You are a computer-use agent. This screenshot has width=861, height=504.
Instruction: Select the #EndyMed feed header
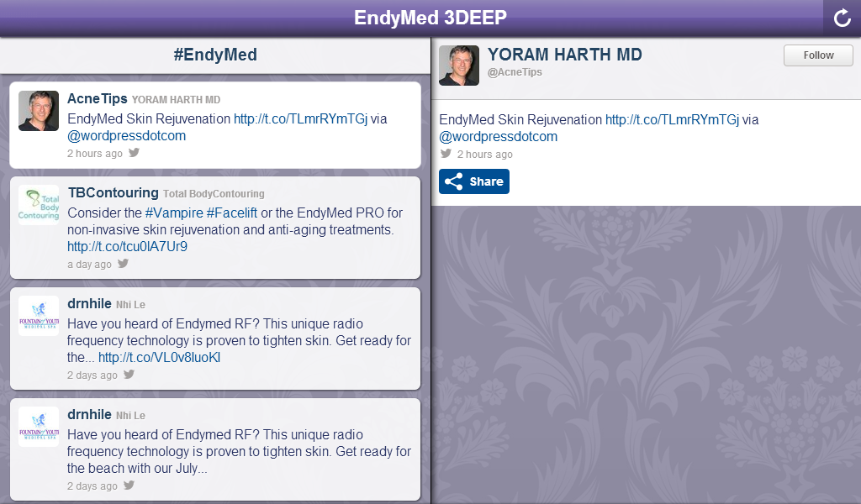pyautogui.click(x=215, y=55)
